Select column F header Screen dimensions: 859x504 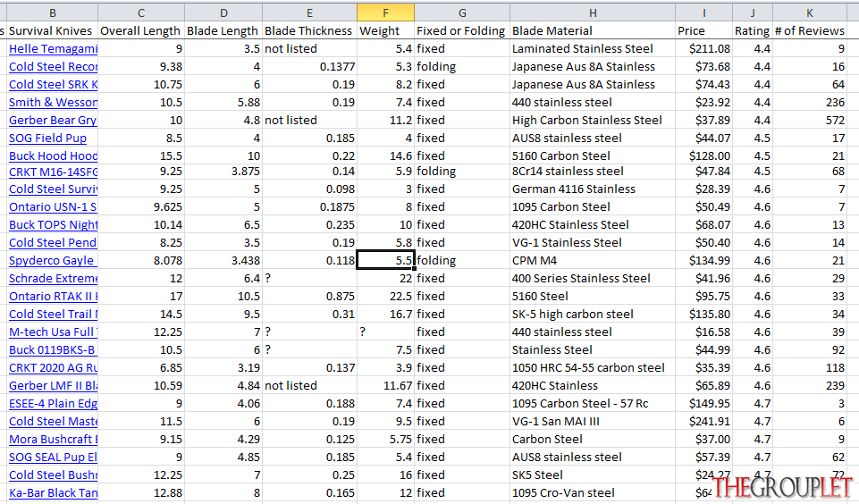click(385, 13)
